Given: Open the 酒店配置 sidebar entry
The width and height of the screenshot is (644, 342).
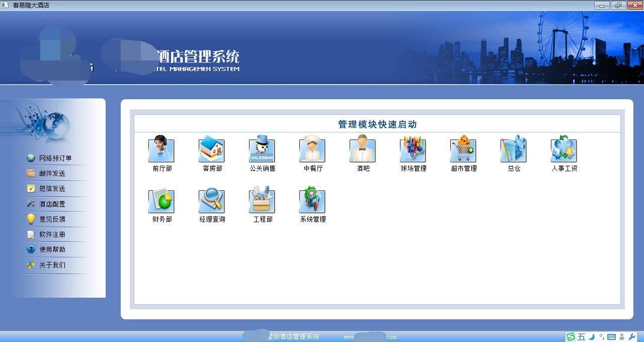Looking at the screenshot, I should (x=52, y=204).
